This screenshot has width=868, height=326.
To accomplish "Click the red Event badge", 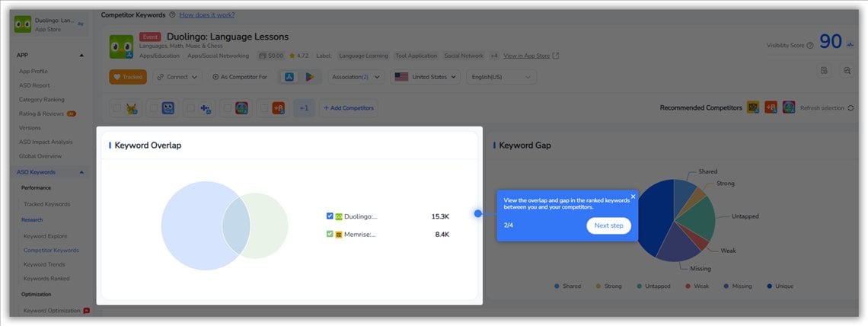I will pyautogui.click(x=150, y=37).
